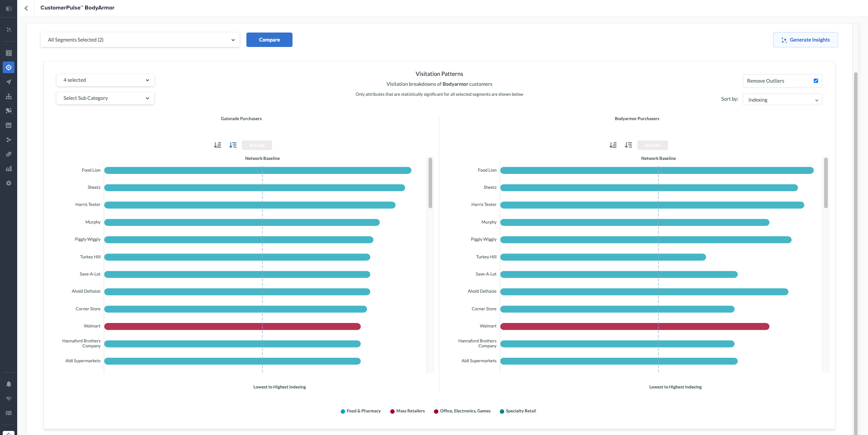
Task: Click Activate under Bodyarmor Purchasers
Action: pyautogui.click(x=653, y=145)
